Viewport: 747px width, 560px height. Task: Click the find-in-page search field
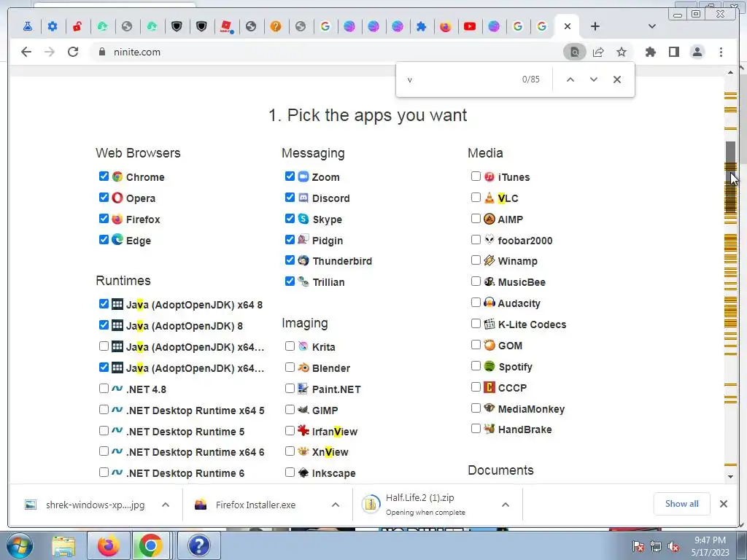point(460,79)
